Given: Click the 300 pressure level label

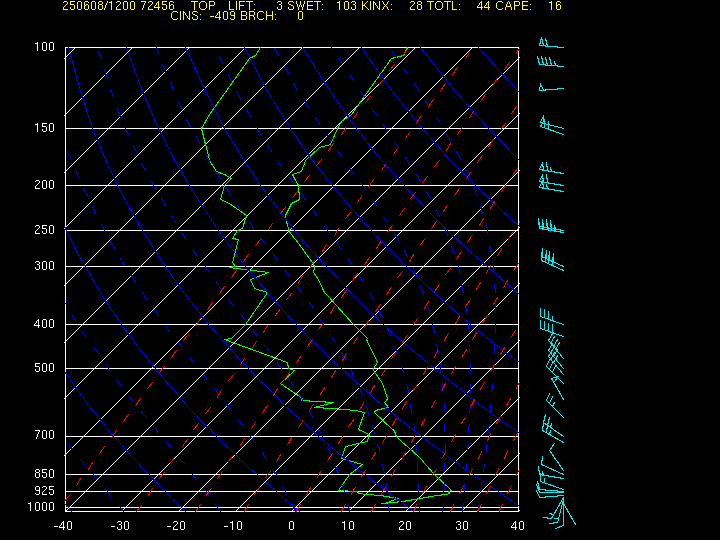Looking at the screenshot, I should 45,265.
